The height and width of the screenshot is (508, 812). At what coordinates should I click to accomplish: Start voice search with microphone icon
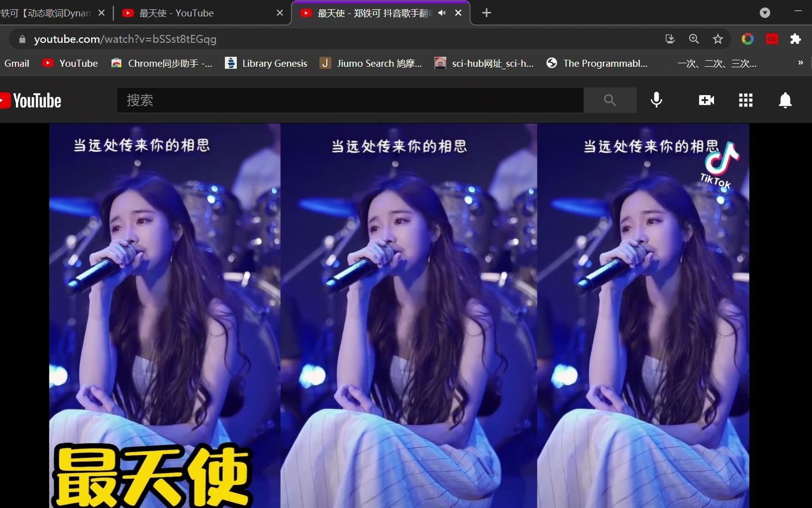click(657, 100)
